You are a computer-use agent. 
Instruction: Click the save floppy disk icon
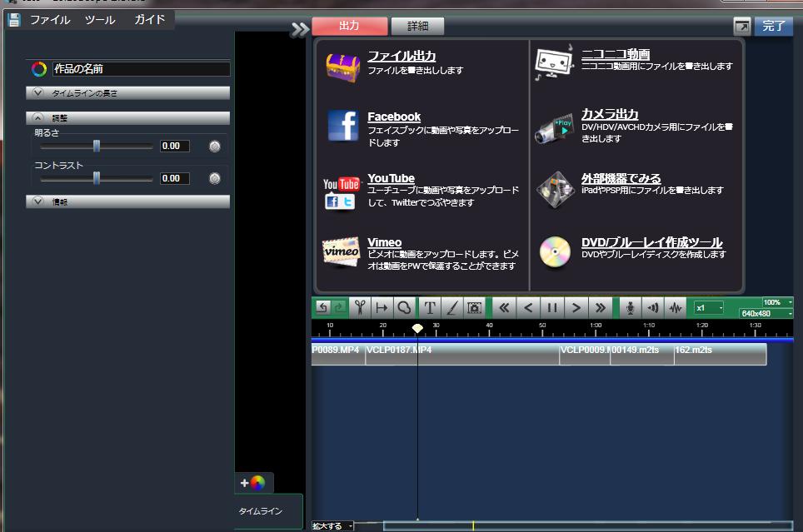pyautogui.click(x=14, y=20)
